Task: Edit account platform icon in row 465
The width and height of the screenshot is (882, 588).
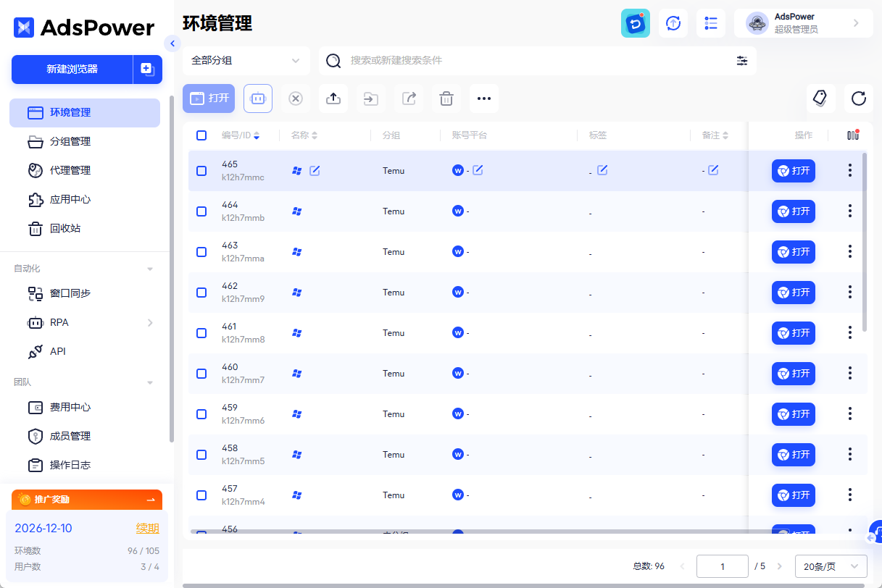Action: (x=478, y=170)
